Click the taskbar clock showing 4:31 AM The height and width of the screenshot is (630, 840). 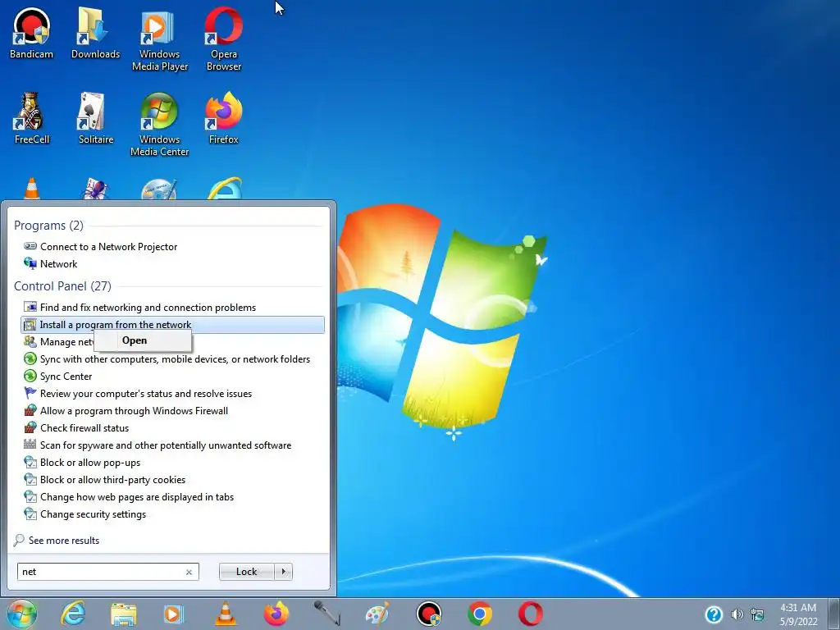point(798,614)
